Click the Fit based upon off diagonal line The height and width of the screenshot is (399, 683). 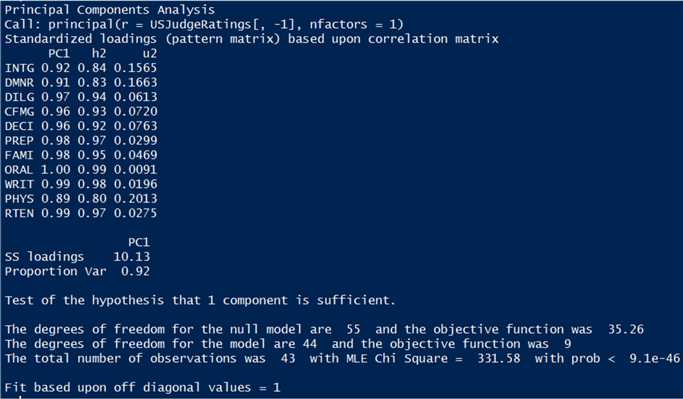click(x=142, y=387)
